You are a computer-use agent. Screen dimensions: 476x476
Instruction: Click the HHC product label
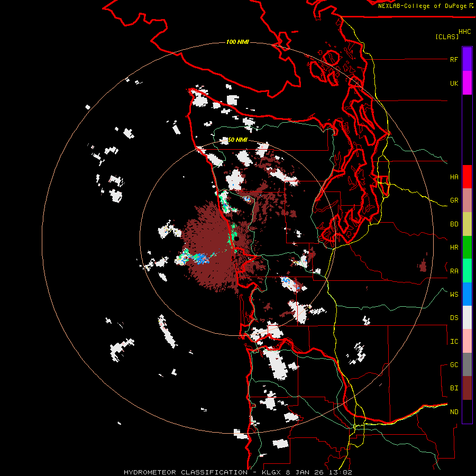[x=464, y=32]
